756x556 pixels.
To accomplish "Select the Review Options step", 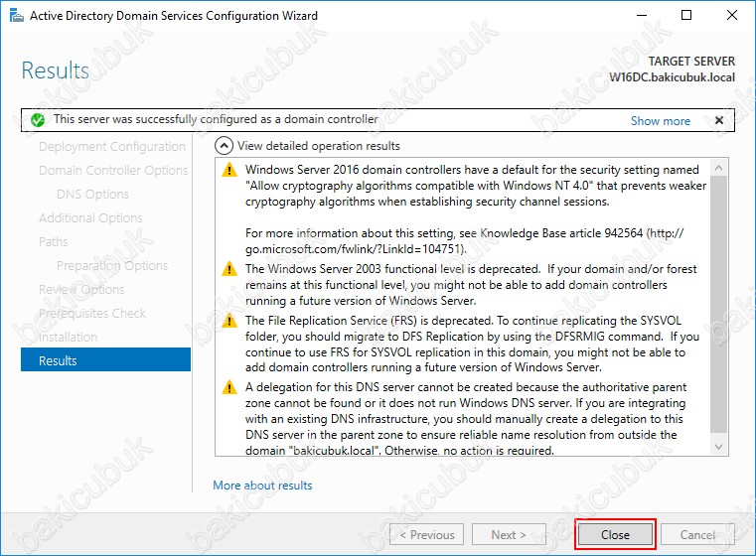I will [x=81, y=289].
